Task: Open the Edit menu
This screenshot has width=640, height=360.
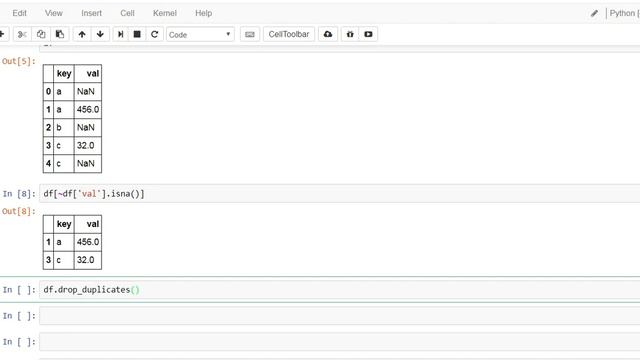Action: [x=19, y=13]
